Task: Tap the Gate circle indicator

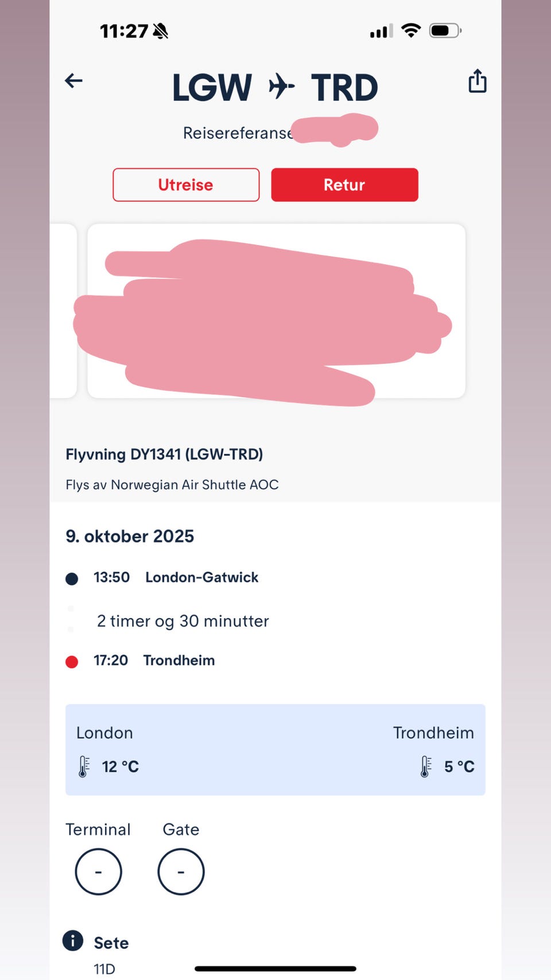Action: 181,871
